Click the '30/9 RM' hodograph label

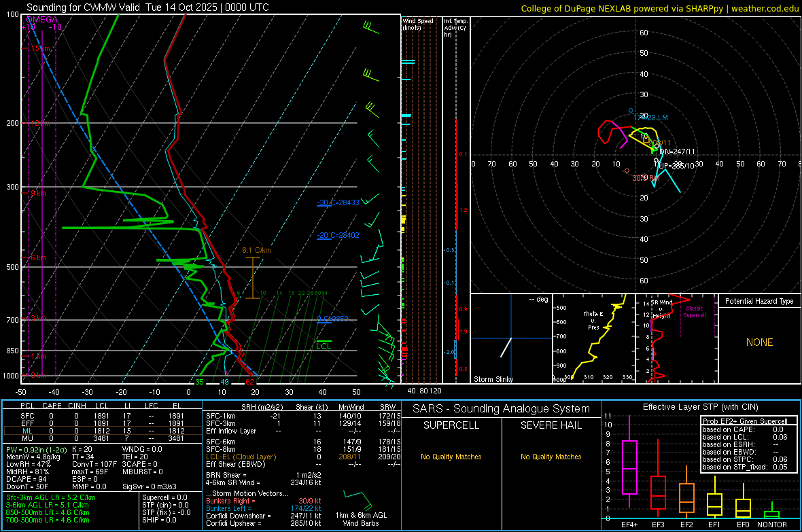coord(646,178)
